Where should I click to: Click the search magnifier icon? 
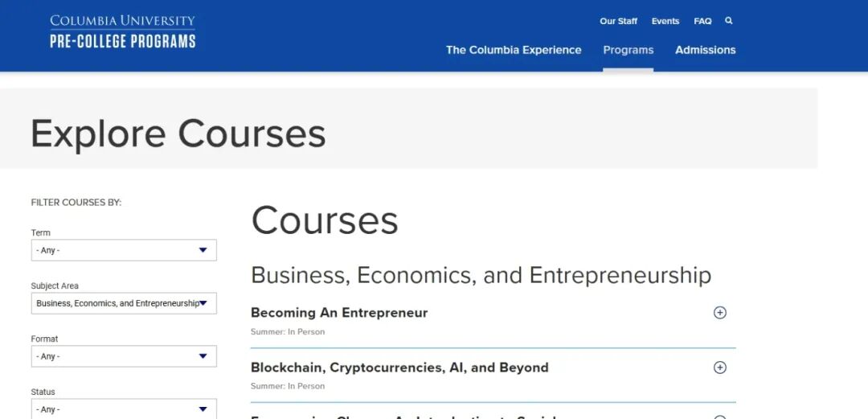[x=729, y=21]
